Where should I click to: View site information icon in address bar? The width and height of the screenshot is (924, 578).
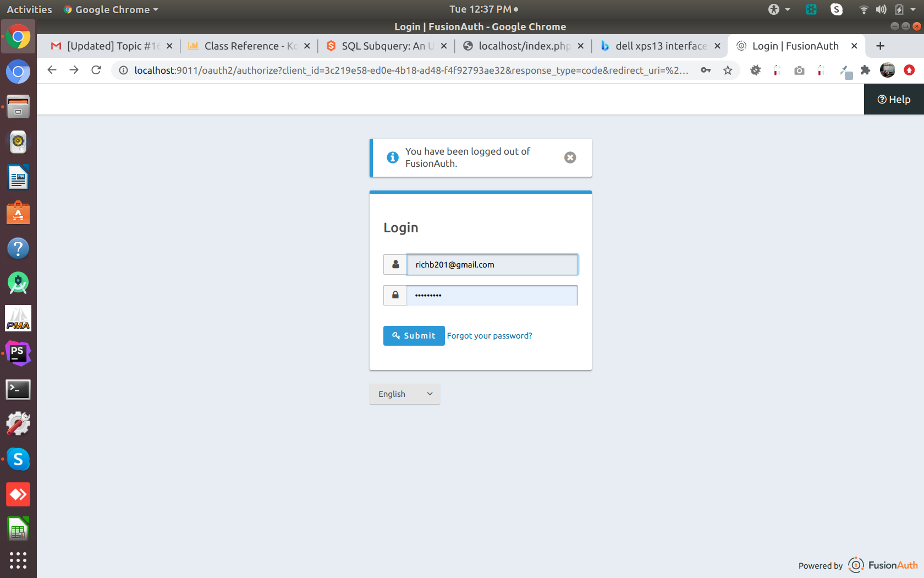[x=124, y=70]
